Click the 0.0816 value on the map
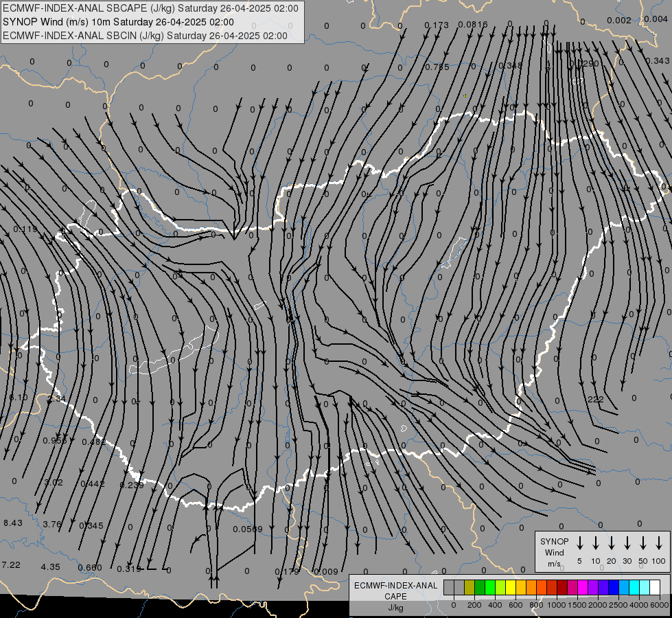The image size is (672, 618). pyautogui.click(x=473, y=25)
